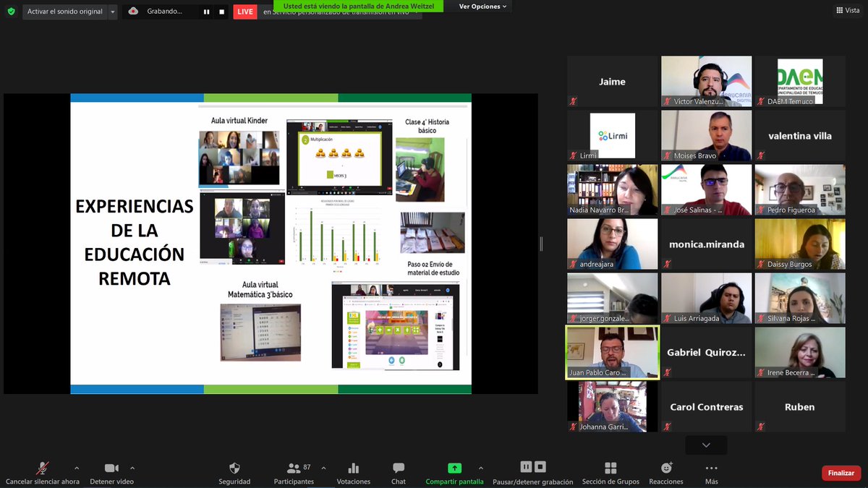Click 'Activar el sonido original' button
The height and width of the screenshot is (488, 868).
(x=65, y=12)
